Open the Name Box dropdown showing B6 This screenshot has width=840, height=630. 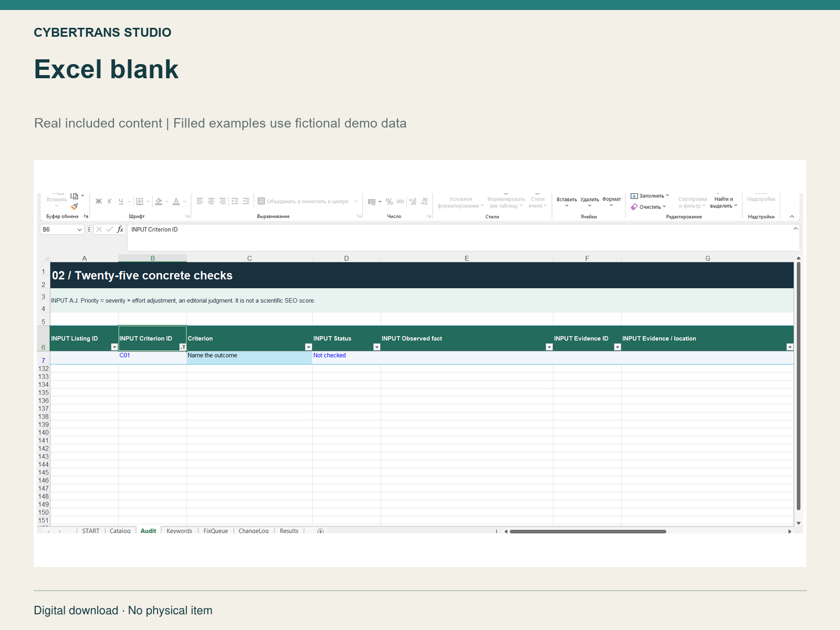coord(80,229)
